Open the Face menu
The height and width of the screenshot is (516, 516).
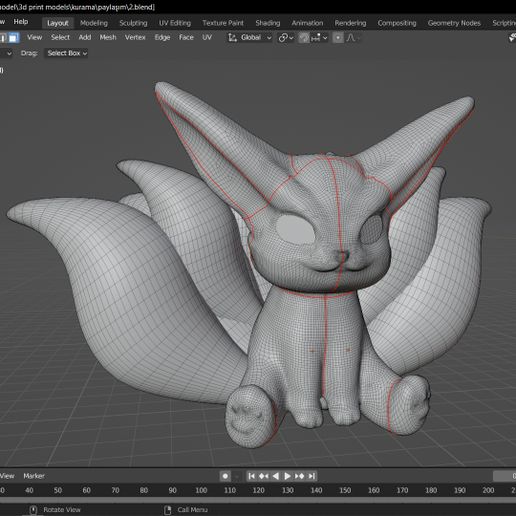(186, 38)
